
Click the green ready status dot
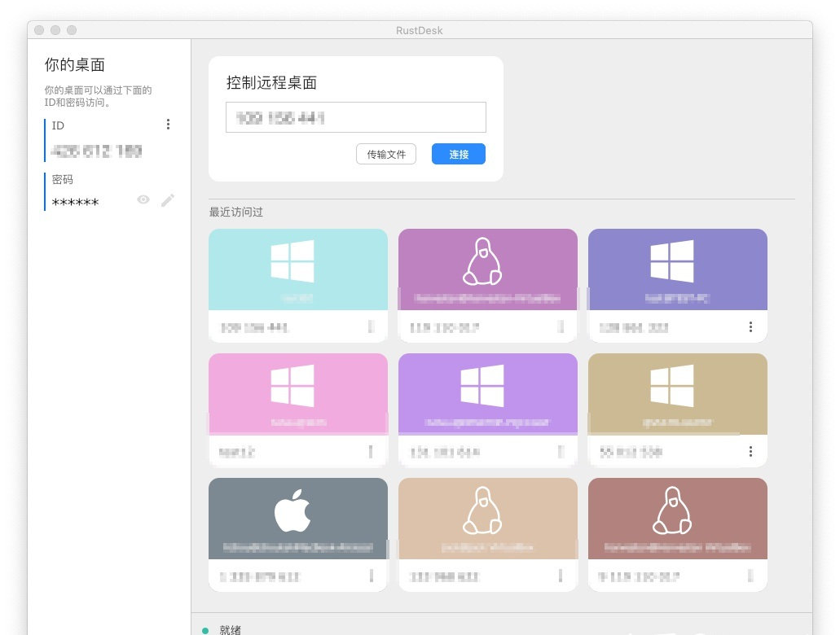(205, 631)
